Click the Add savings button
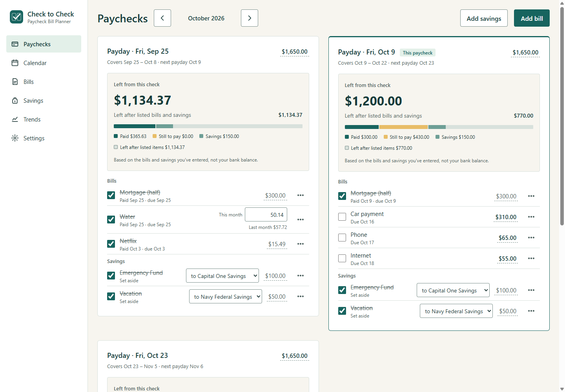This screenshot has width=565, height=392. (x=484, y=18)
